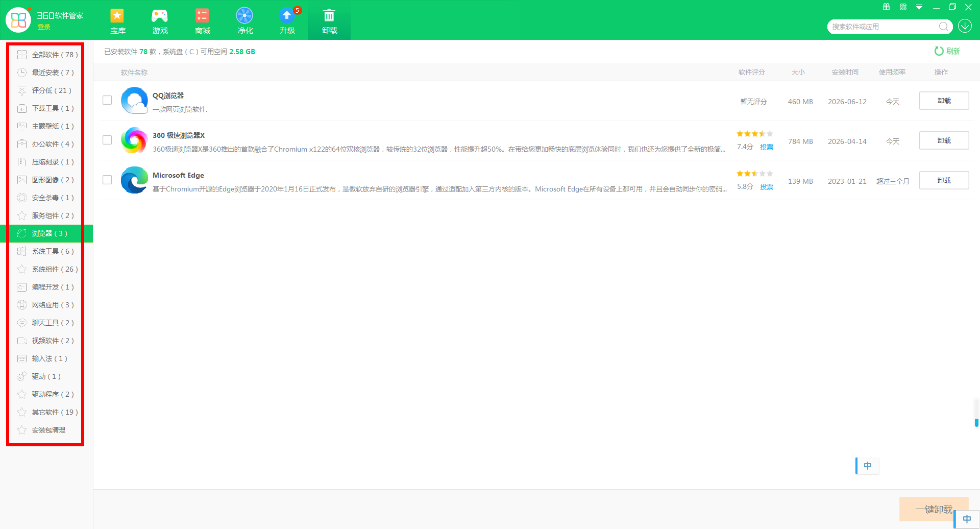980x529 pixels.
Task: Select the highlighted 浏览器 (3) category
Action: 46,233
